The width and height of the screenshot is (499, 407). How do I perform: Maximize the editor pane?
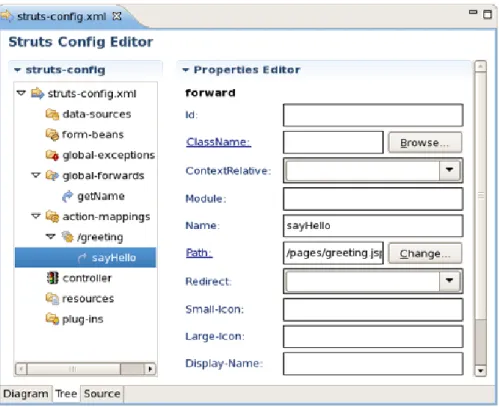[487, 14]
